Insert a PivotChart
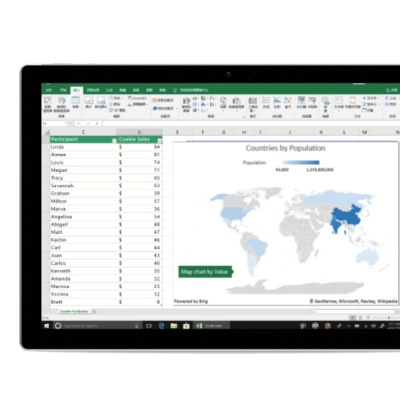Image resolution: width=400 pixels, height=400 pixels. tap(237, 103)
